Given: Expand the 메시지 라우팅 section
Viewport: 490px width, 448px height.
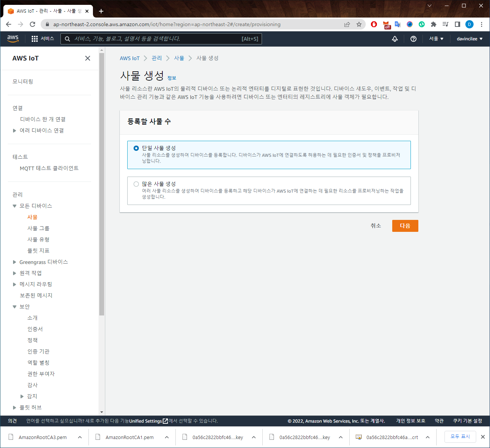Looking at the screenshot, I should pyautogui.click(x=15, y=284).
